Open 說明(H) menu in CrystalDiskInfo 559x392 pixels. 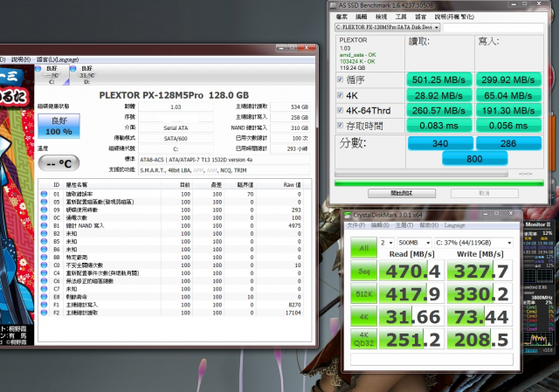pyautogui.click(x=21, y=59)
